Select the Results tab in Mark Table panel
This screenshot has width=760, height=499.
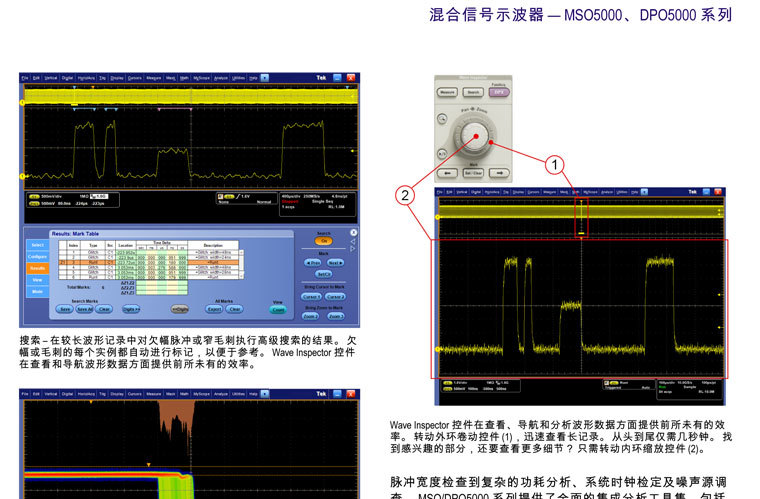coord(37,268)
